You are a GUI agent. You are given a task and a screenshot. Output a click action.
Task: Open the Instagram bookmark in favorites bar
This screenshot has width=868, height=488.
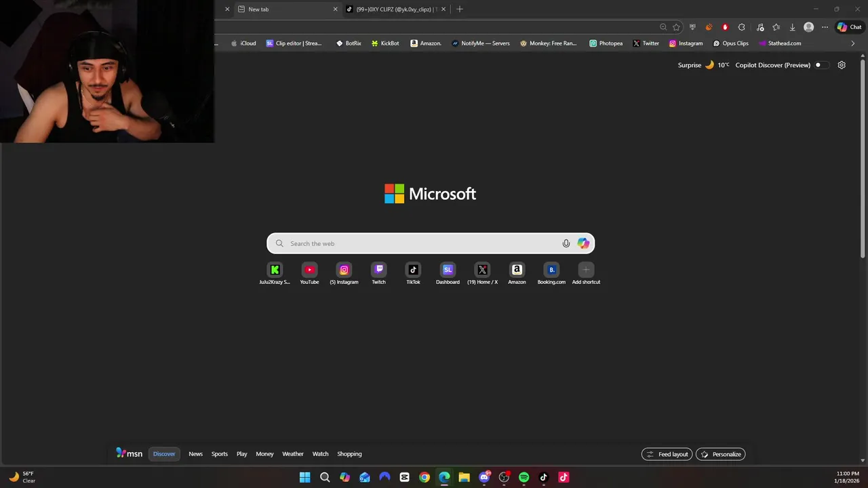tap(686, 43)
